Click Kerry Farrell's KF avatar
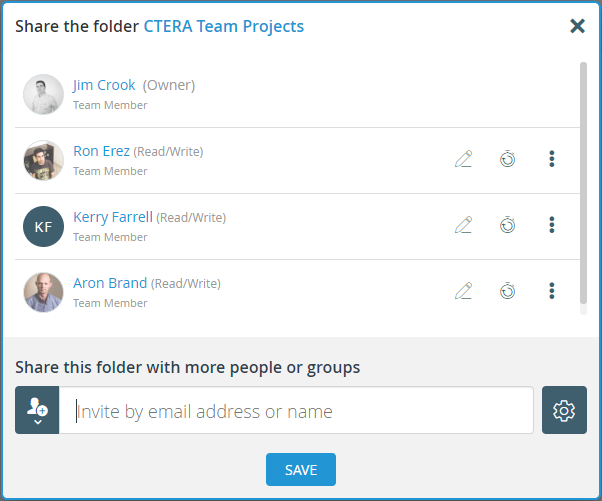 (43, 226)
